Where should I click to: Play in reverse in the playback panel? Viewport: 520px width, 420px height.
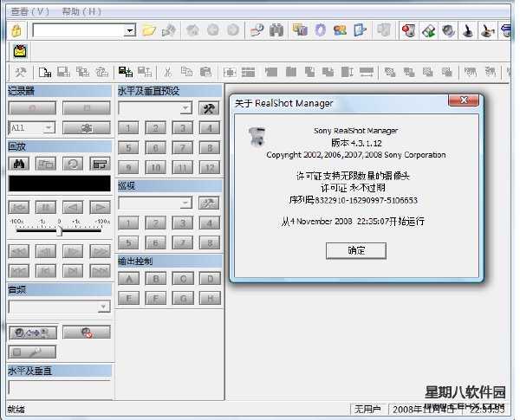coord(73,208)
